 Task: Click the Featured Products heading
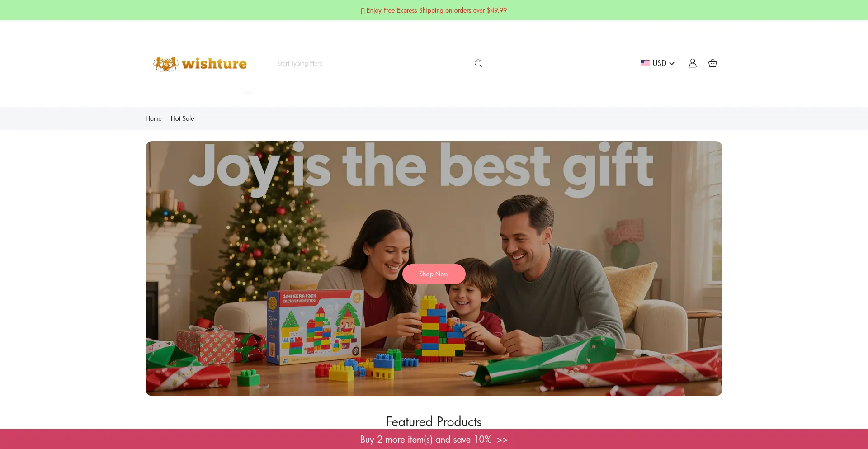click(434, 421)
